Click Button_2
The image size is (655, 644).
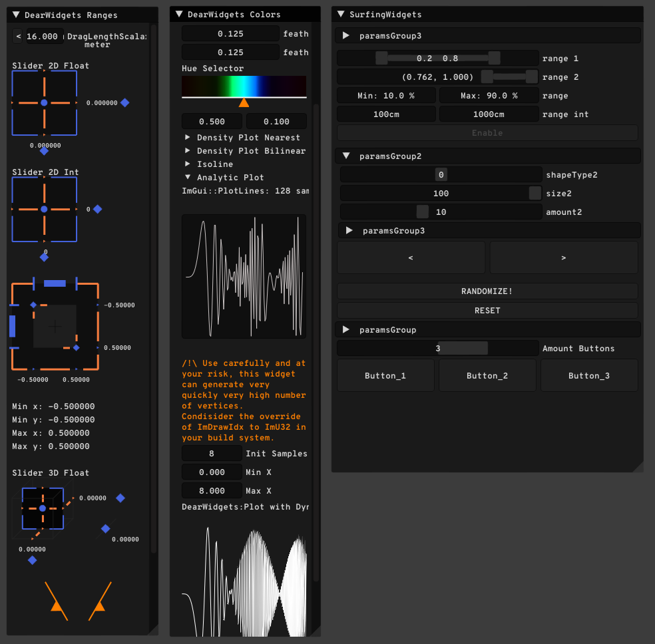pos(487,375)
